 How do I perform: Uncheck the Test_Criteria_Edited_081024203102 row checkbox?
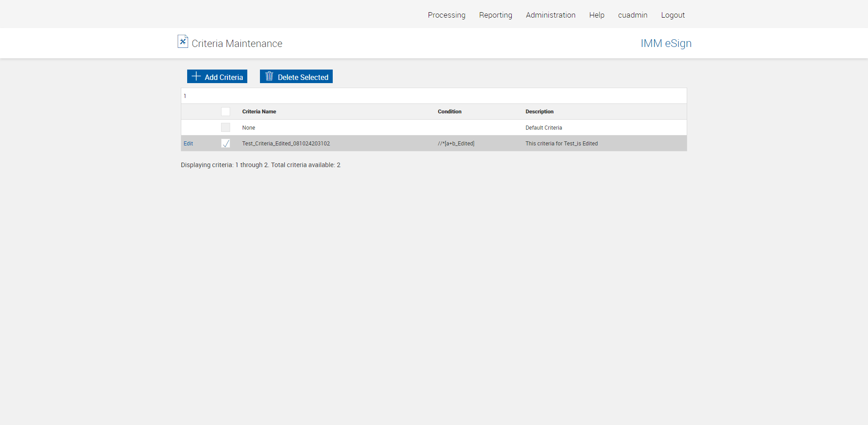226,143
